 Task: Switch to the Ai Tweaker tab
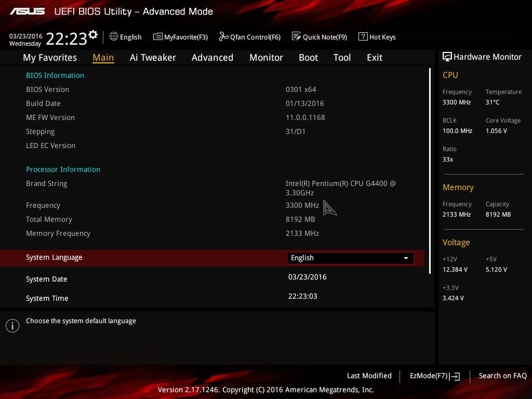click(153, 58)
